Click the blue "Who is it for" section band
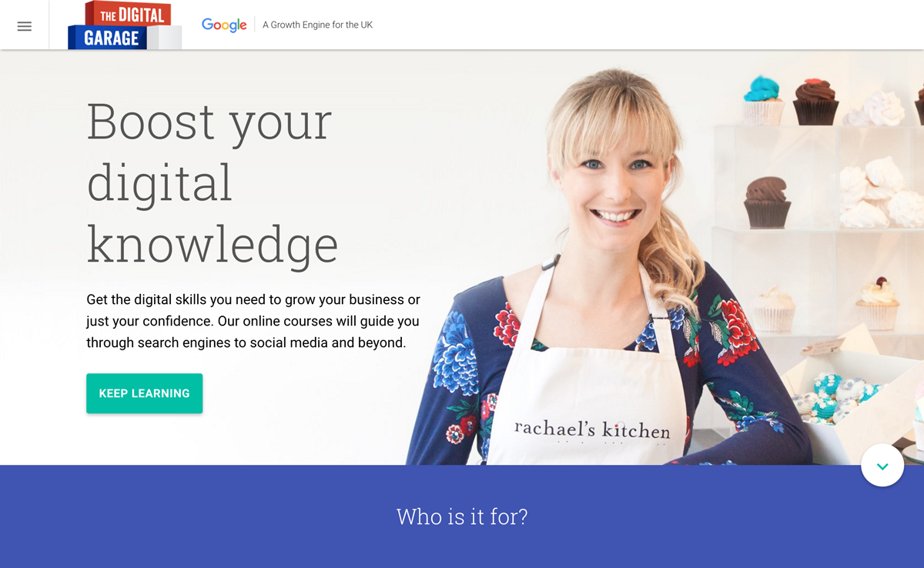 click(462, 516)
